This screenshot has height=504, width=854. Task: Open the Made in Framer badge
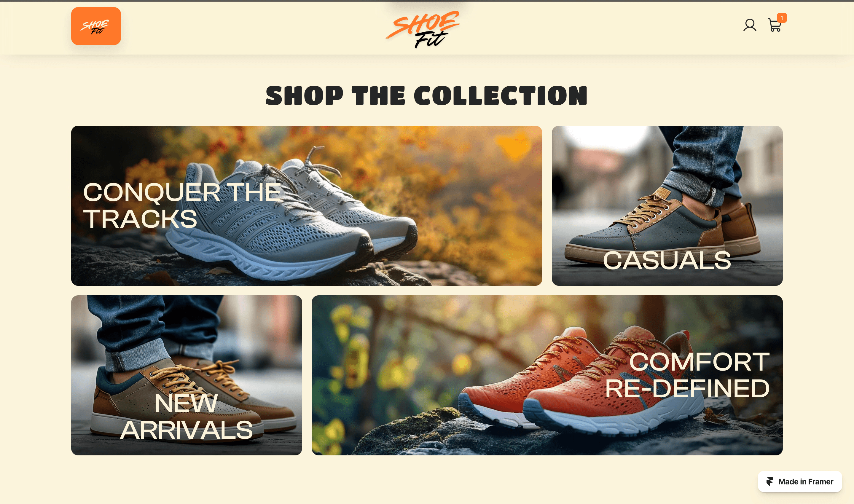click(x=800, y=481)
